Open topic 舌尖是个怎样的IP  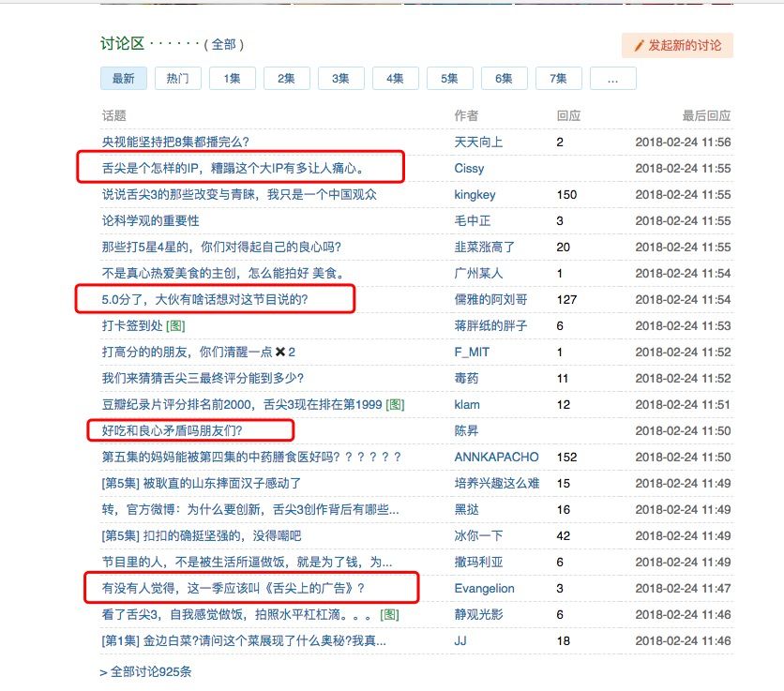click(234, 168)
